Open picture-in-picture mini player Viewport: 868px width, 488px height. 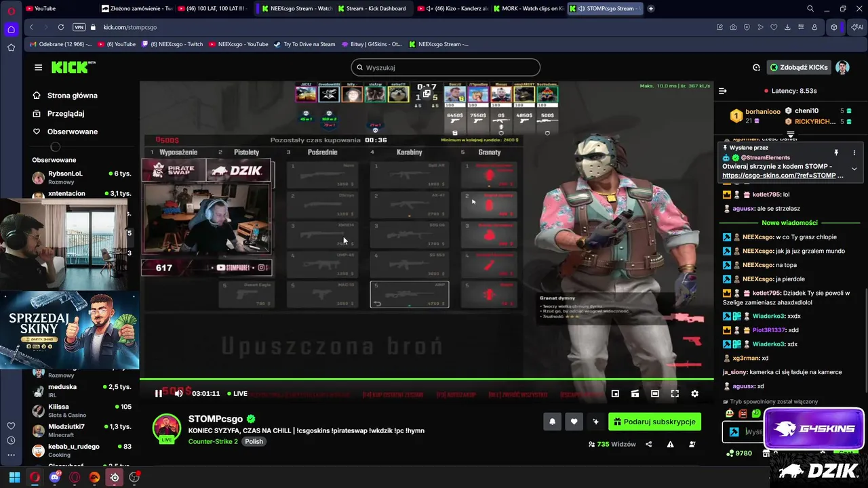tap(615, 393)
